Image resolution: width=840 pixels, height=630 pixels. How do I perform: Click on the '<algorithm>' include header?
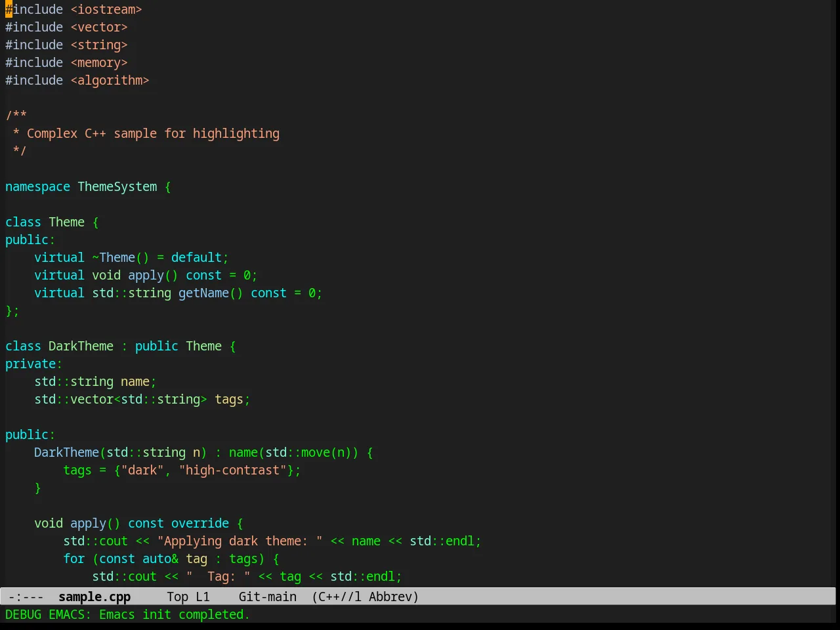tap(110, 80)
